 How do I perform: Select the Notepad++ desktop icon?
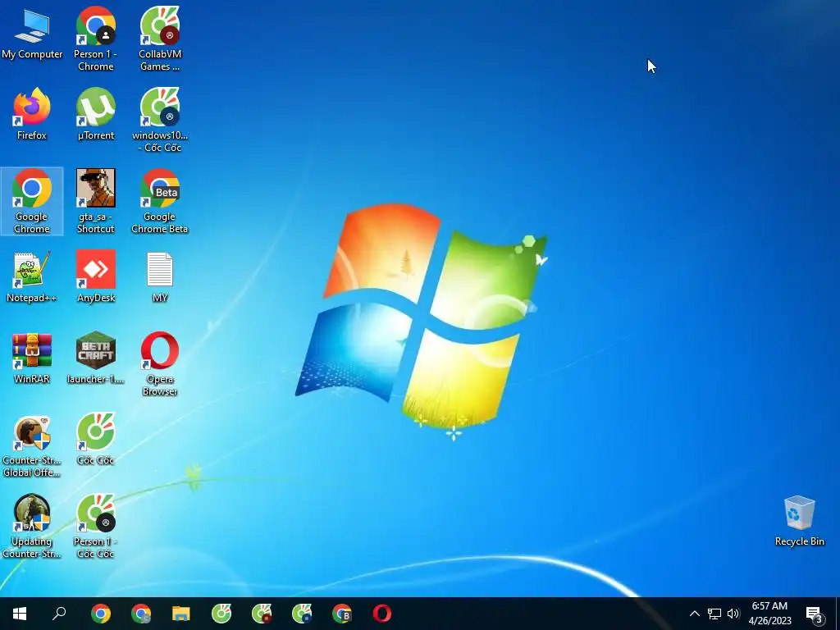[32, 277]
